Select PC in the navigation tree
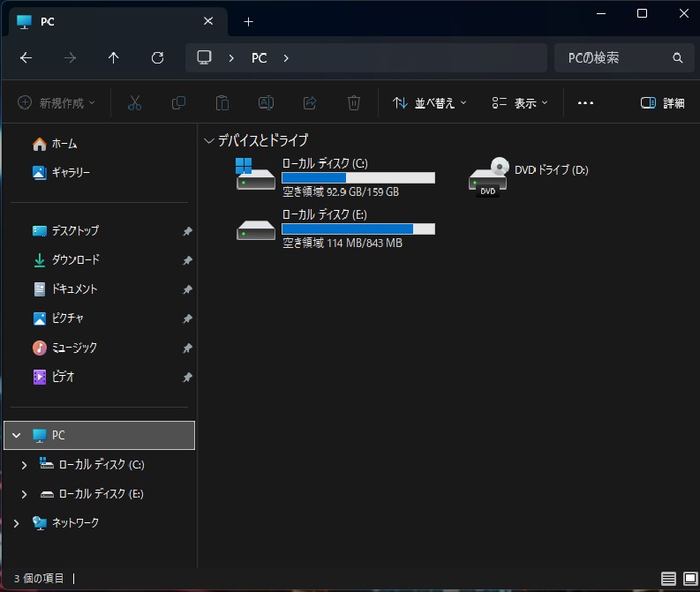This screenshot has height=592, width=700. [x=99, y=435]
